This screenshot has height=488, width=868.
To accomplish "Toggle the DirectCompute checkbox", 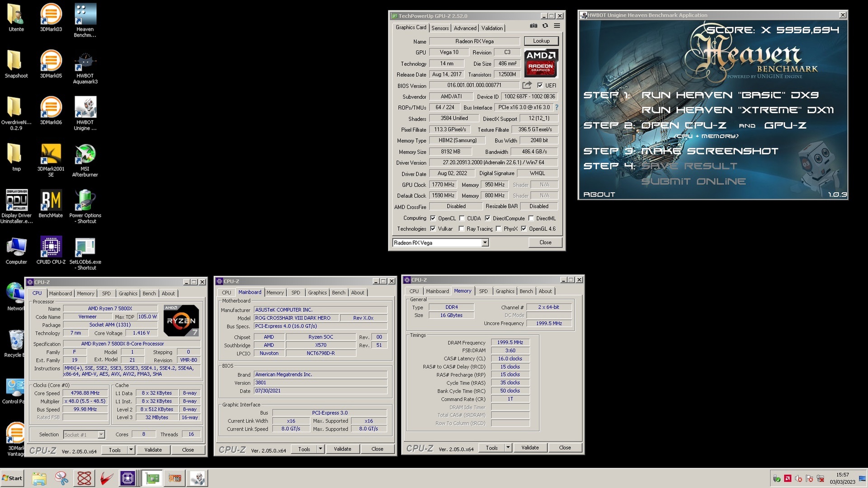I will 487,218.
